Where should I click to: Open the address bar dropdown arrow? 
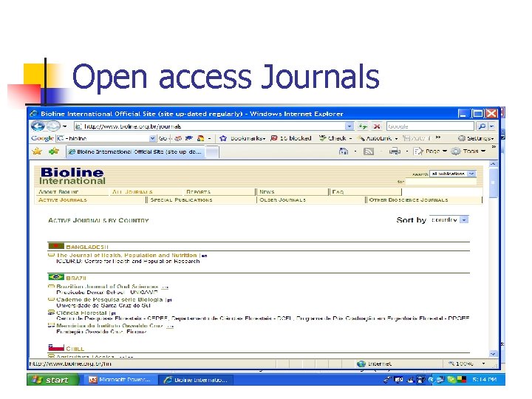click(x=349, y=126)
